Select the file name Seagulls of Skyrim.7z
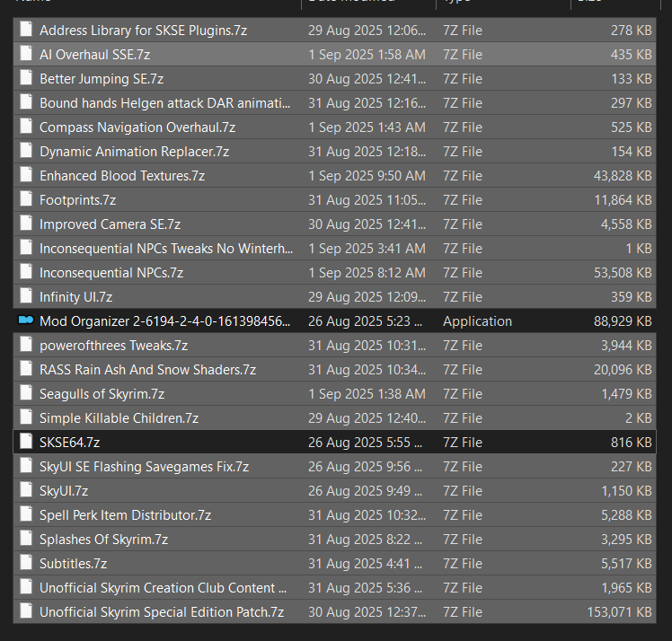672x641 pixels. [102, 394]
